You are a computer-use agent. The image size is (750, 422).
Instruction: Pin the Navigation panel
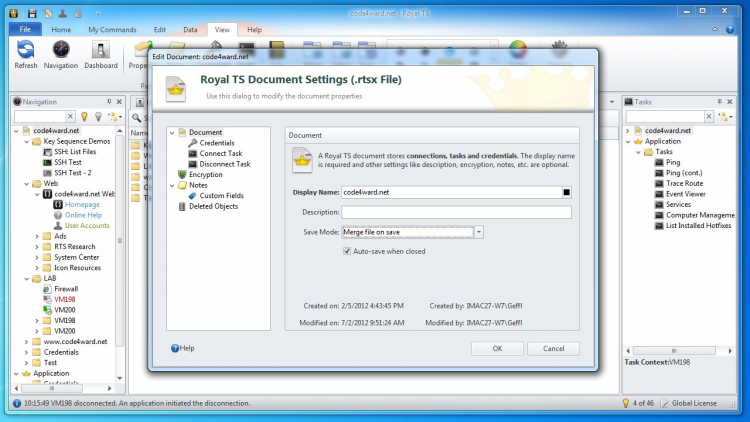(109, 101)
